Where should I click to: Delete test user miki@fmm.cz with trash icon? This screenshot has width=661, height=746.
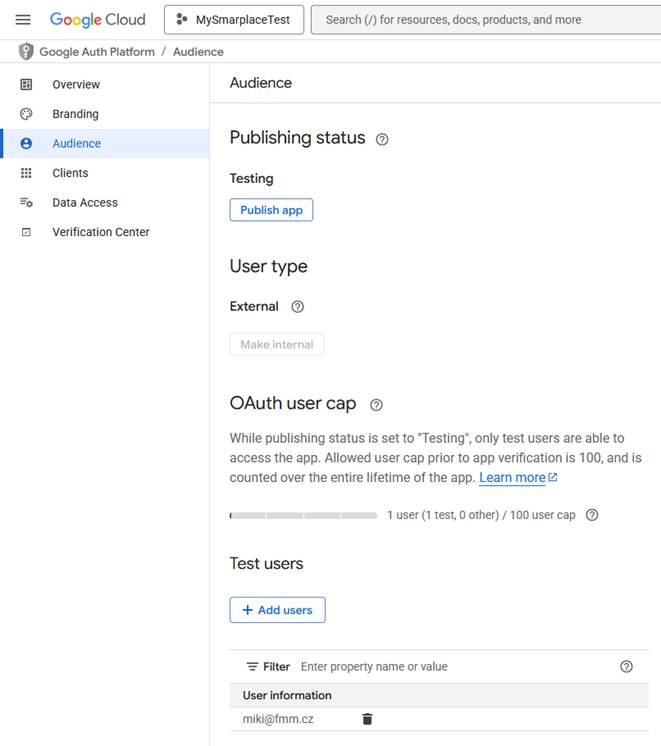click(367, 719)
